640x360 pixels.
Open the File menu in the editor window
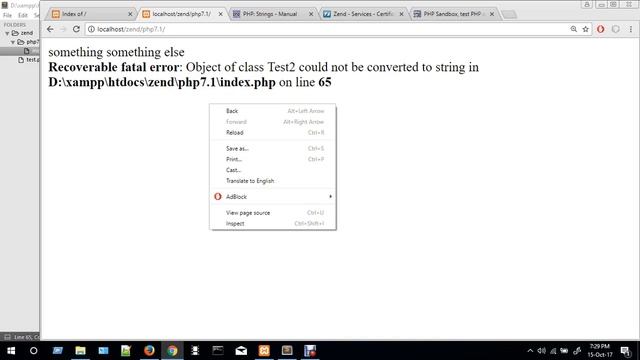[7, 15]
